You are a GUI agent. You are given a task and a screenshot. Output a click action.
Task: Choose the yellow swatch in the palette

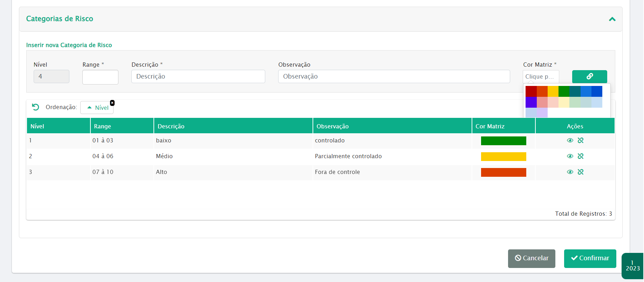point(553,91)
